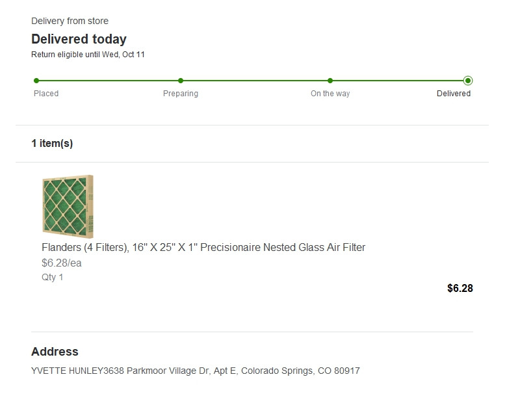
Task: Click the Preparing progress step dot
Action: pos(181,81)
